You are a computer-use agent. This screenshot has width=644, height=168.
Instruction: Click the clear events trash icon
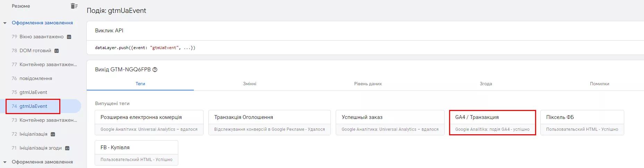pyautogui.click(x=74, y=6)
